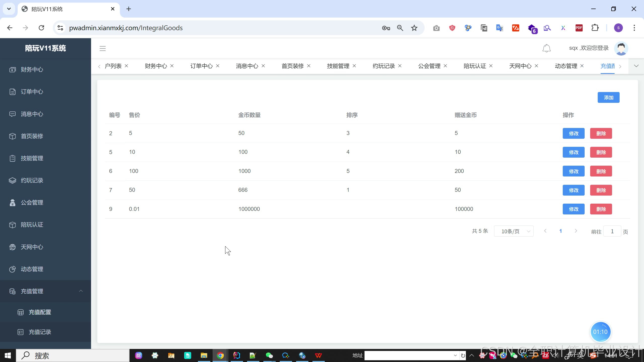644x362 pixels.
Task: Select 充值配置 submenu item
Action: pos(46,312)
